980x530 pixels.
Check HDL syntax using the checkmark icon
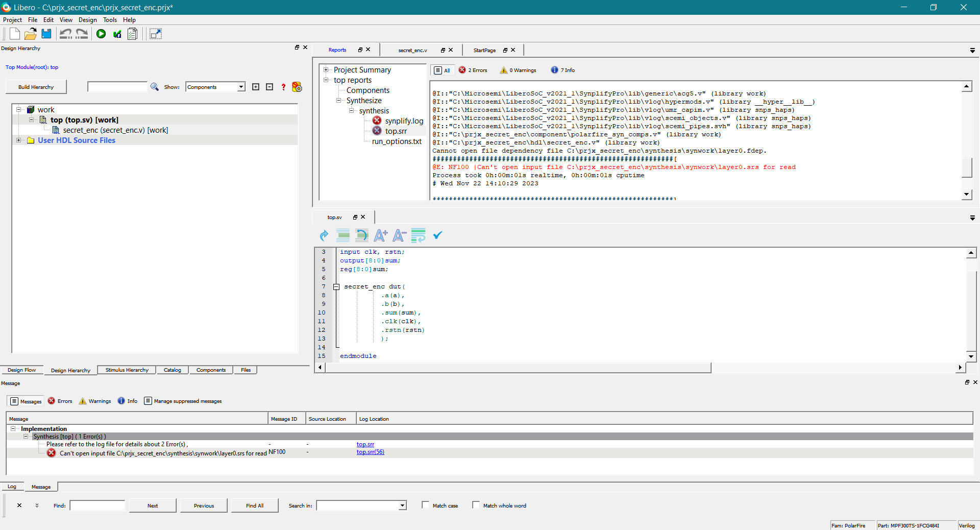click(x=437, y=235)
